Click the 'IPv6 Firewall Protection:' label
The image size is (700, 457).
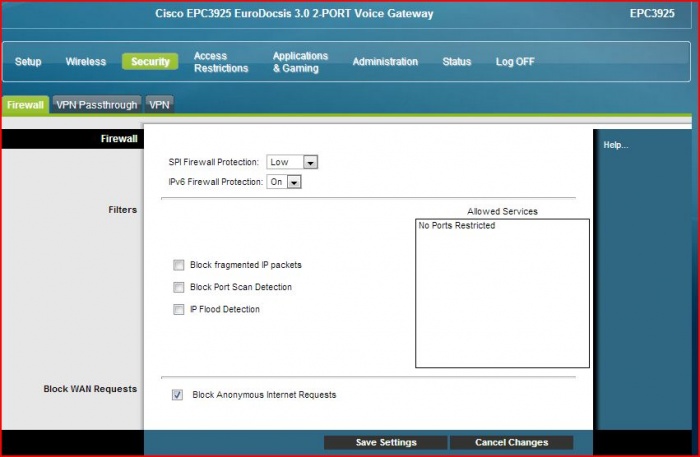coord(216,182)
